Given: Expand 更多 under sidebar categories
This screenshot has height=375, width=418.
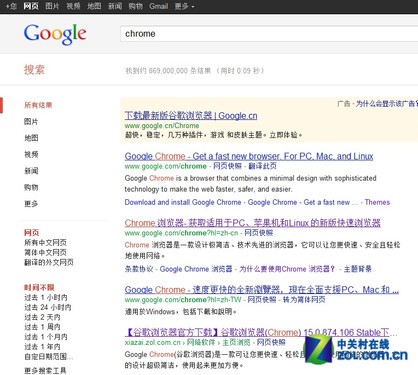Looking at the screenshot, I should tap(31, 203).
